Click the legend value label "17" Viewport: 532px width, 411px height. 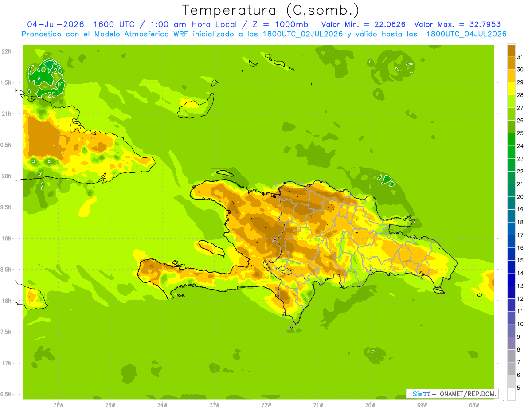520,235
